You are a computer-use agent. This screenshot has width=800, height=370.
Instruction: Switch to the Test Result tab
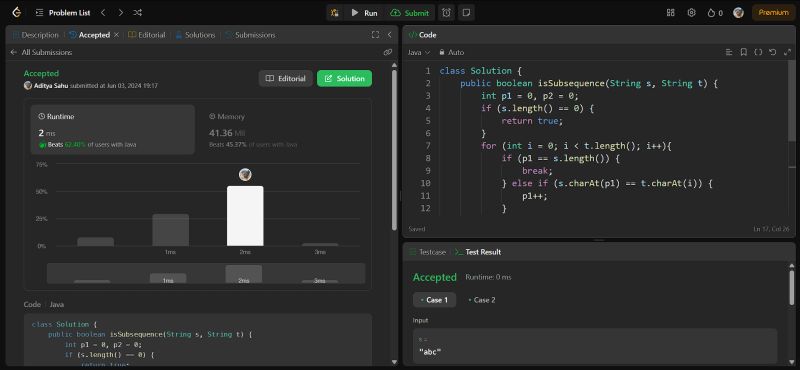pos(478,252)
